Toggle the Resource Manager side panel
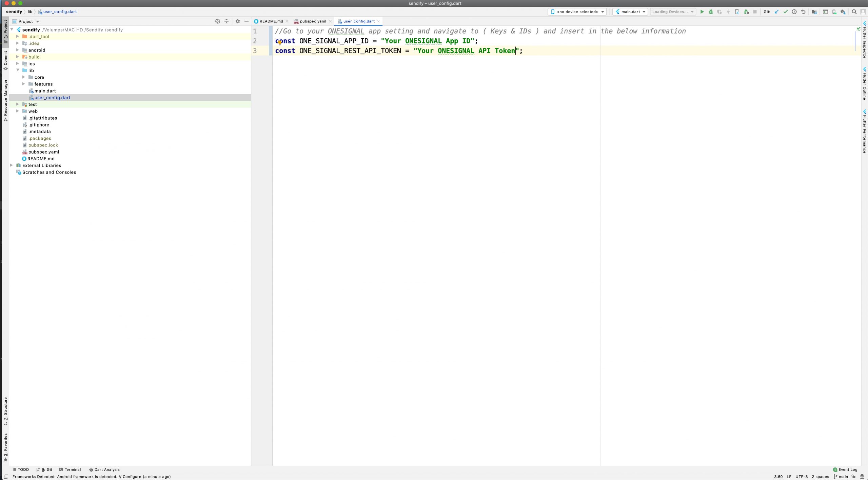The width and height of the screenshot is (868, 480). click(x=5, y=100)
